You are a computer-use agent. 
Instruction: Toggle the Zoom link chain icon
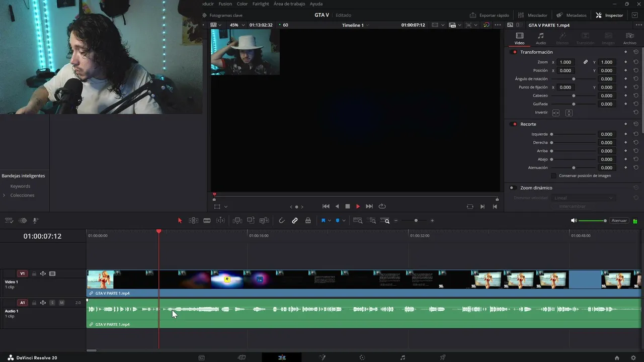tap(586, 62)
